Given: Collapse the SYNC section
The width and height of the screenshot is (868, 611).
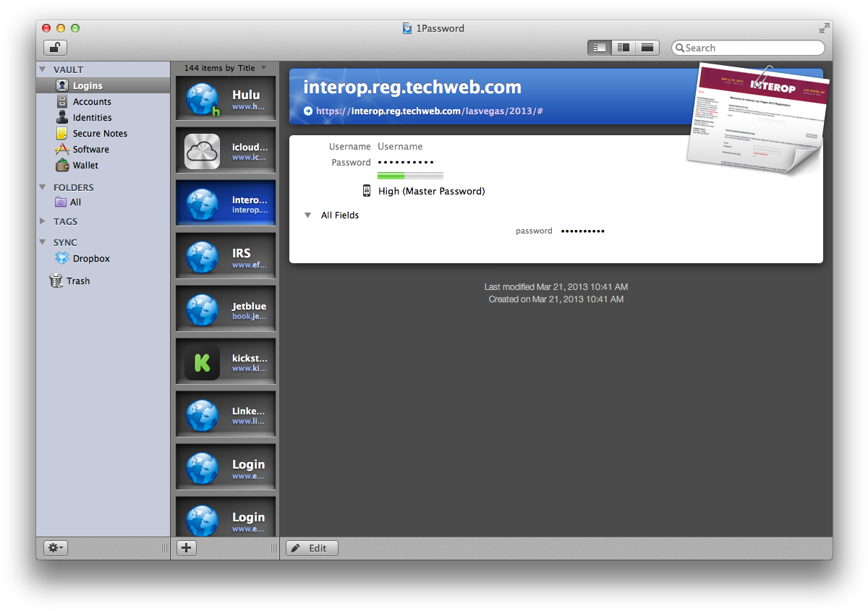Looking at the screenshot, I should point(43,242).
